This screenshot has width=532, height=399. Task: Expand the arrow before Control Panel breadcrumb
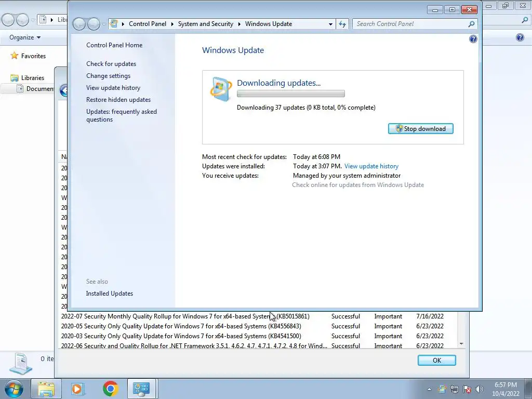pyautogui.click(x=123, y=24)
